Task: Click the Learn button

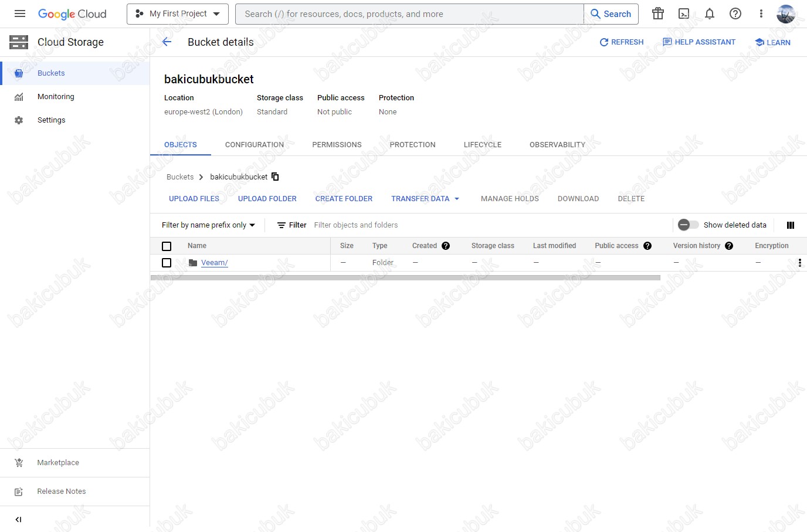Action: click(x=772, y=42)
